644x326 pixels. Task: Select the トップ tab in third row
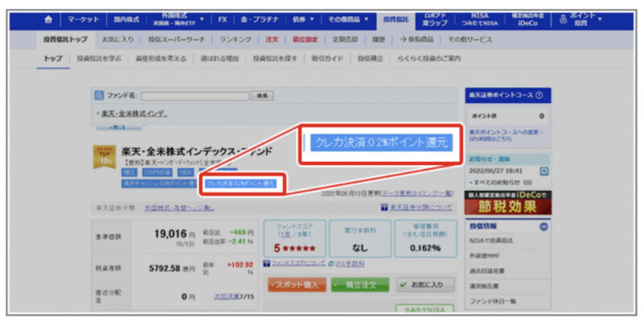pos(53,59)
